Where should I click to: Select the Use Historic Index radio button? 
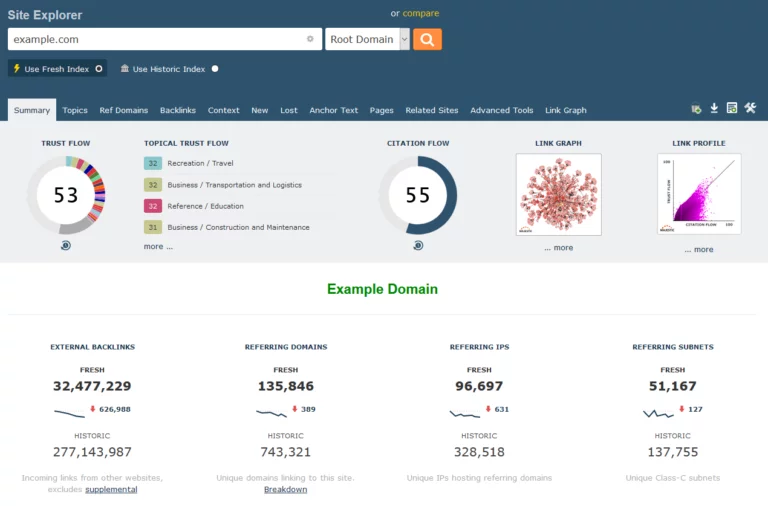tap(215, 69)
